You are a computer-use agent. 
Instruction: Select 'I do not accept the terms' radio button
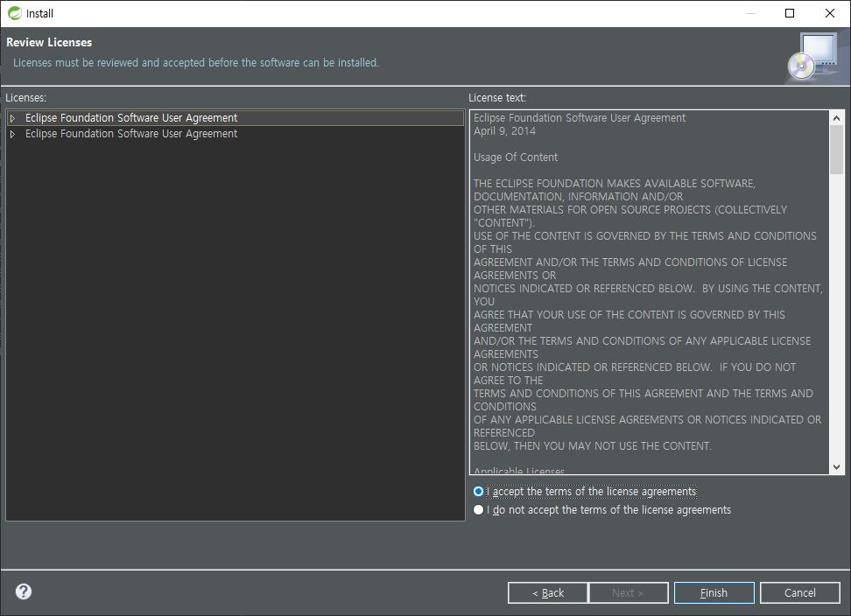(478, 510)
